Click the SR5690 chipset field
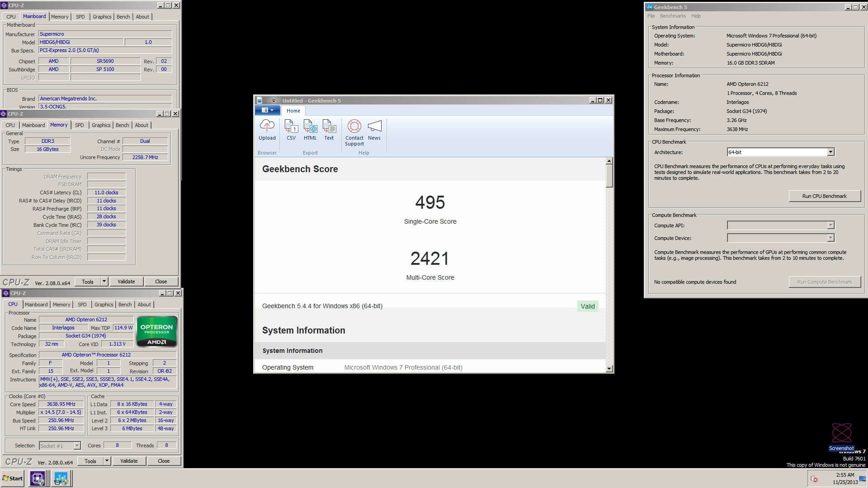This screenshot has width=868, height=488. pos(105,61)
